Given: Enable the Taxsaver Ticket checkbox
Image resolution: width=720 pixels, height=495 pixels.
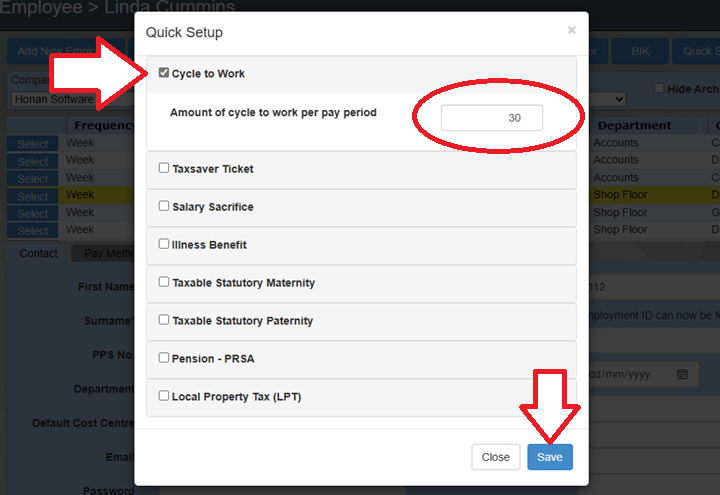Looking at the screenshot, I should [x=164, y=169].
